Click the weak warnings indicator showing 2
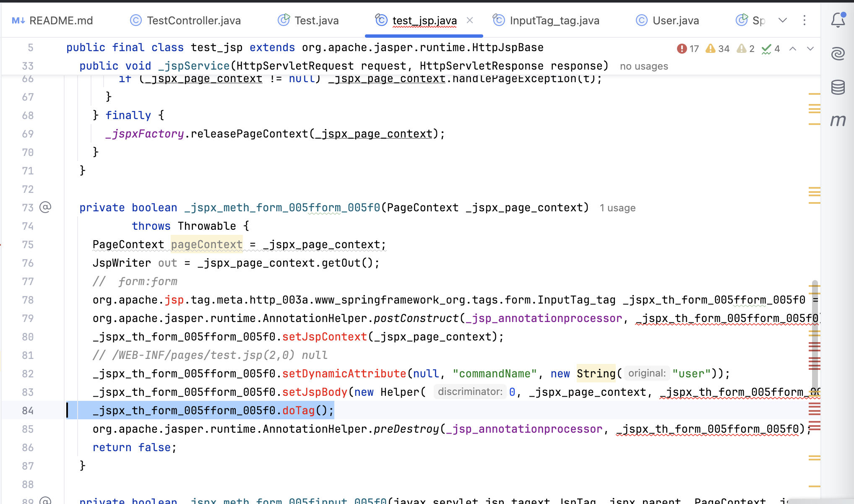 746,49
